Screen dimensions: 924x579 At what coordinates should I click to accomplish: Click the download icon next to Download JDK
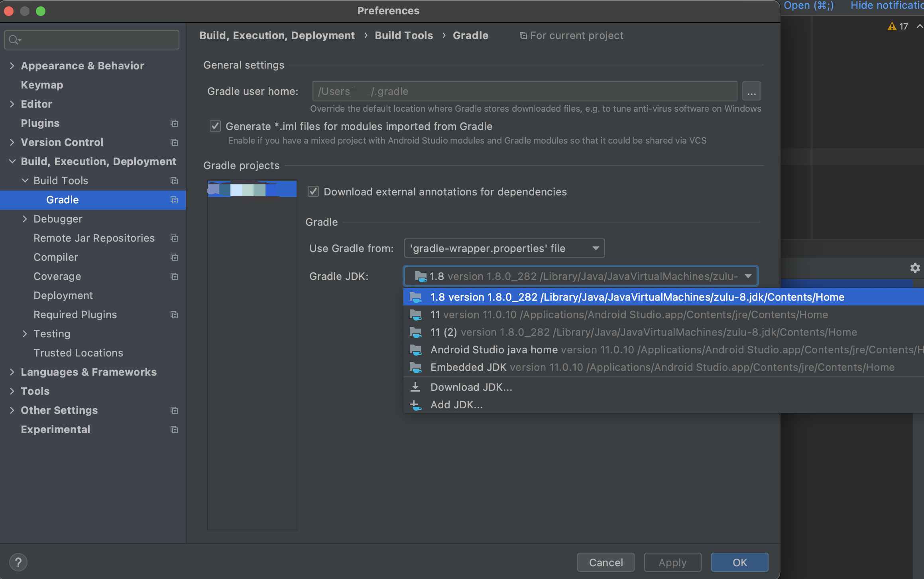click(x=415, y=387)
